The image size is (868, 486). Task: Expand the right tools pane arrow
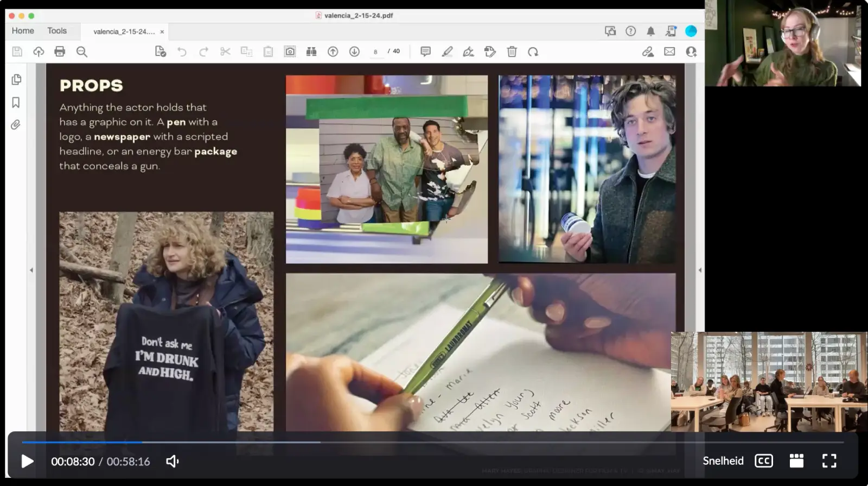pyautogui.click(x=700, y=270)
